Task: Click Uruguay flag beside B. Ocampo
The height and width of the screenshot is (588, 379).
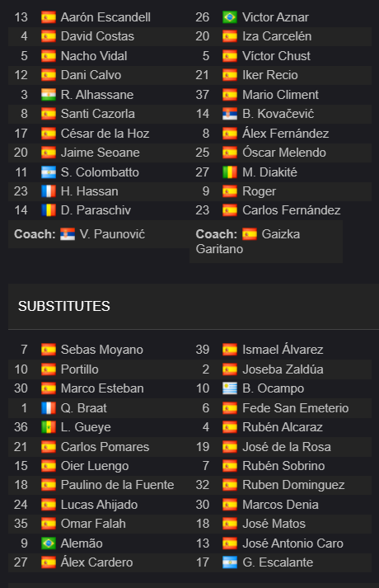Action: (230, 388)
